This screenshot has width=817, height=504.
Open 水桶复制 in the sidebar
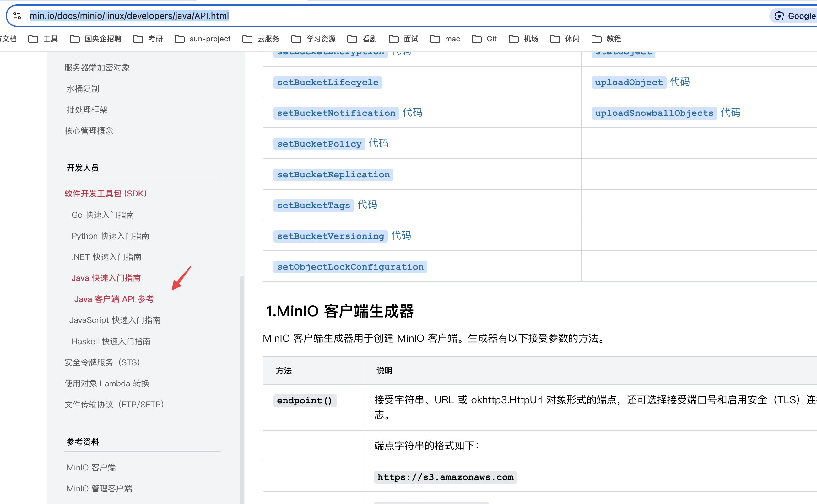[83, 89]
